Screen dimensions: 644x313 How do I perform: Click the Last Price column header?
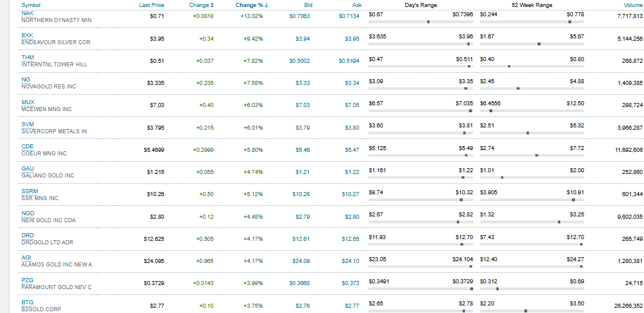[x=152, y=5]
